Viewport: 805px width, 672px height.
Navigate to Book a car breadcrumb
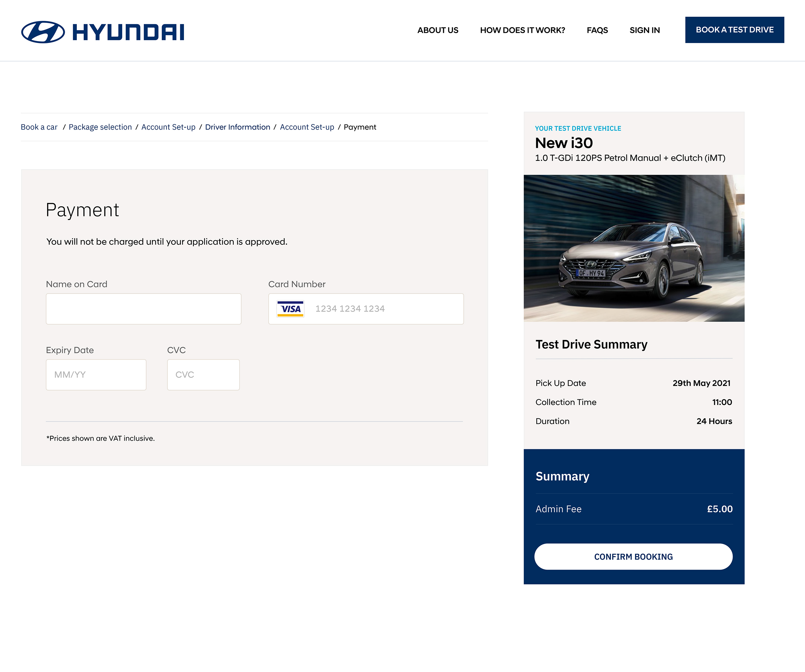(x=39, y=127)
